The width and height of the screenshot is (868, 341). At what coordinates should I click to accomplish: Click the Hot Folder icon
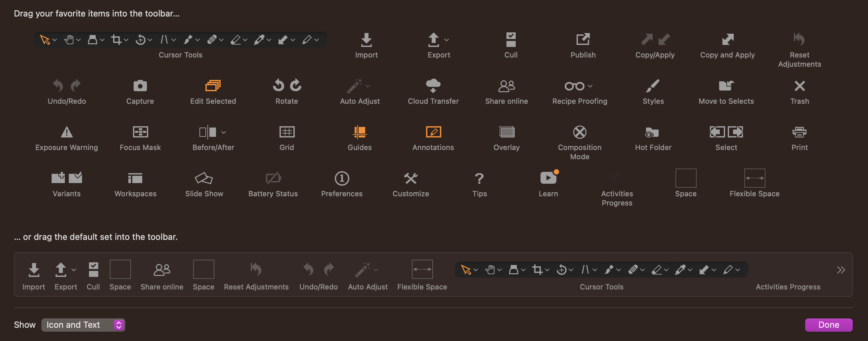point(652,132)
